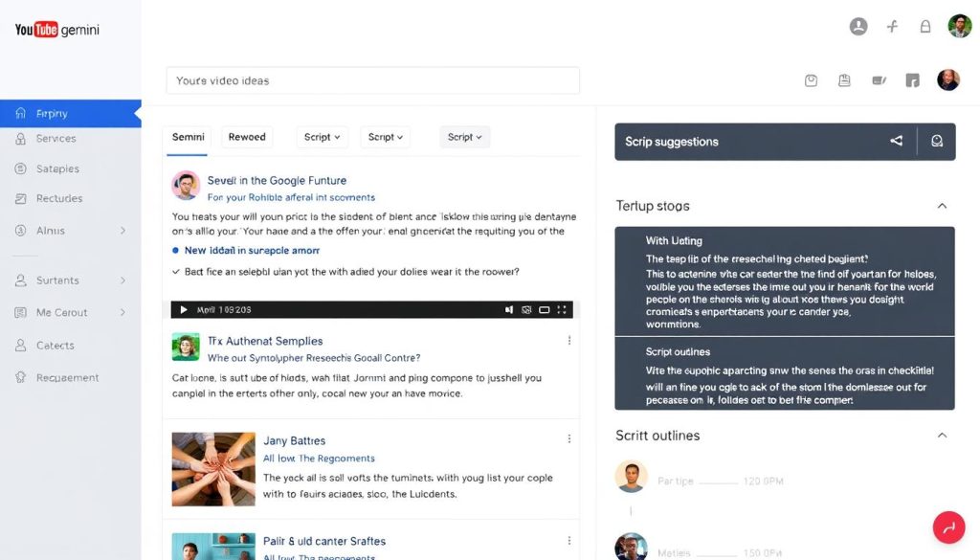Select the Recuaement icon at sidebar bottom

click(x=21, y=377)
